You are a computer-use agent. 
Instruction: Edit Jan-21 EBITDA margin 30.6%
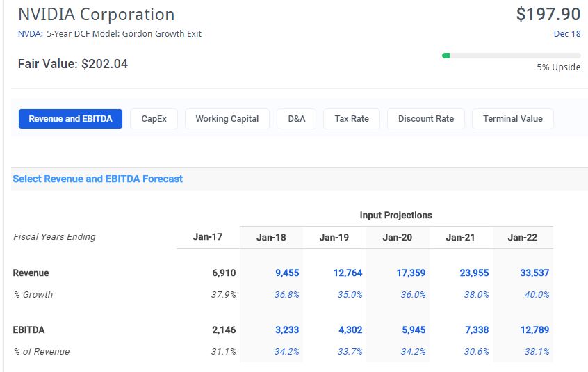tap(476, 352)
